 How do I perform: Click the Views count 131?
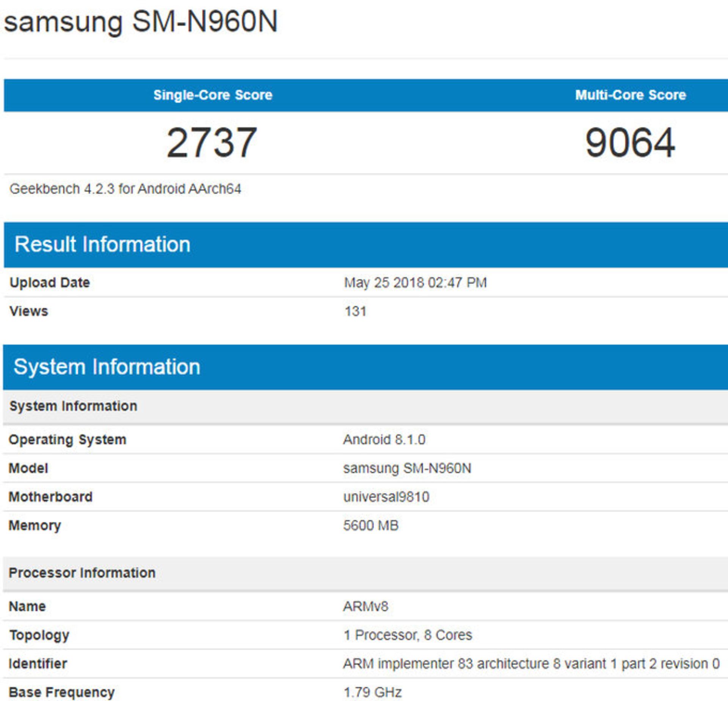click(x=355, y=311)
